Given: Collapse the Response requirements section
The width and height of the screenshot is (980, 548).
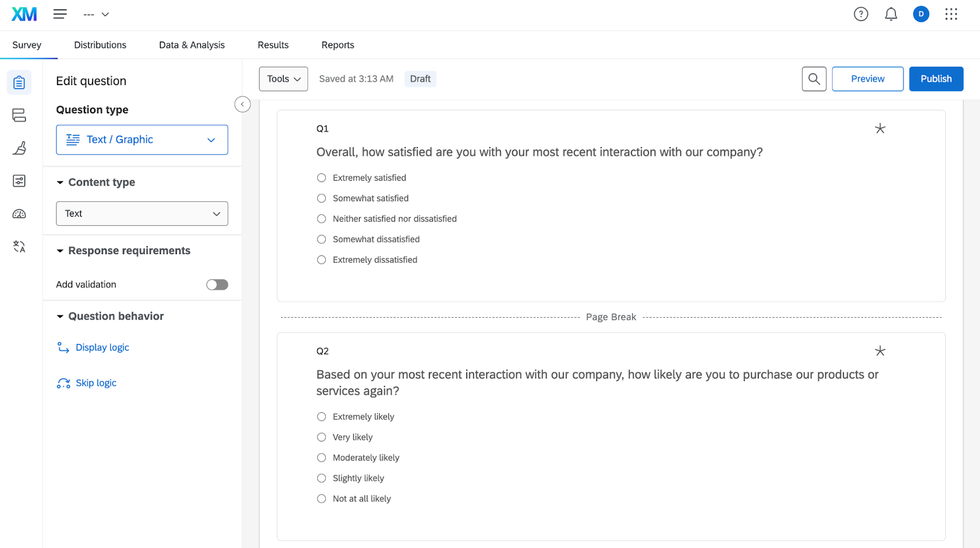Looking at the screenshot, I should coord(60,251).
